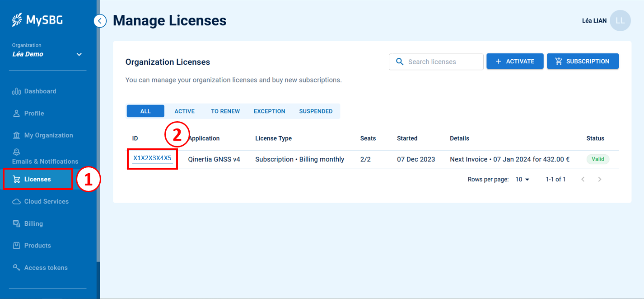Open My Organization section
The width and height of the screenshot is (644, 299).
click(48, 135)
